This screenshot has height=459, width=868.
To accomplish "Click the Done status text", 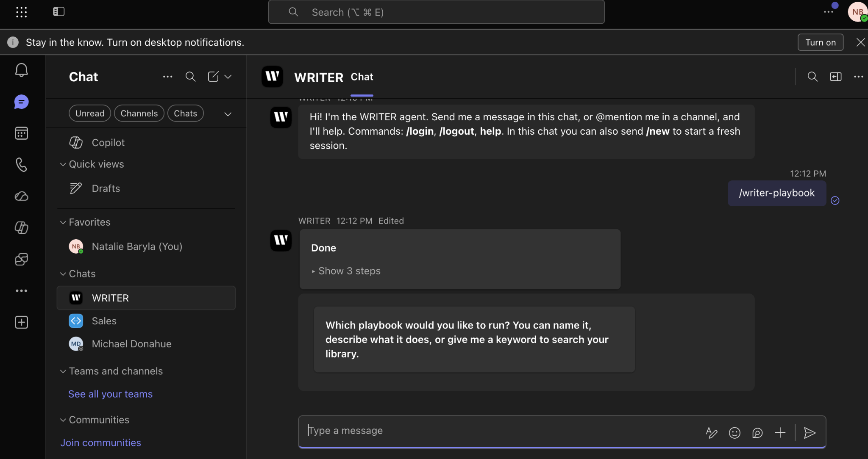I will (x=324, y=248).
